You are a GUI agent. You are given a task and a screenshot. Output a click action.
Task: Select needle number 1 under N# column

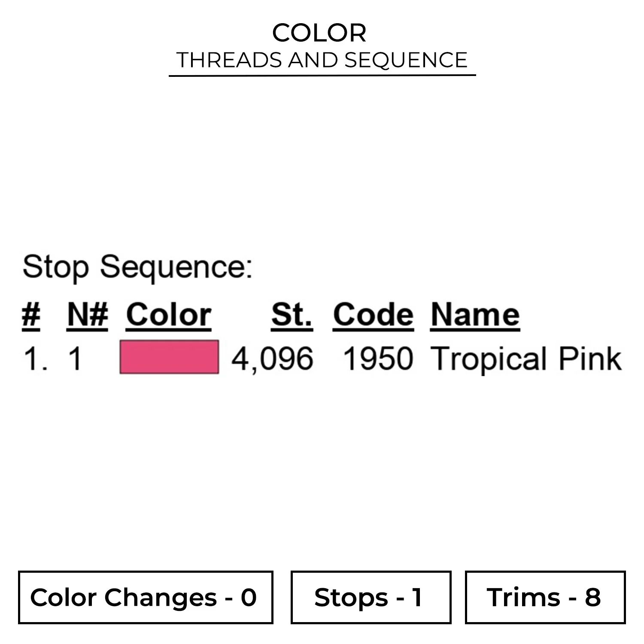pos(75,358)
